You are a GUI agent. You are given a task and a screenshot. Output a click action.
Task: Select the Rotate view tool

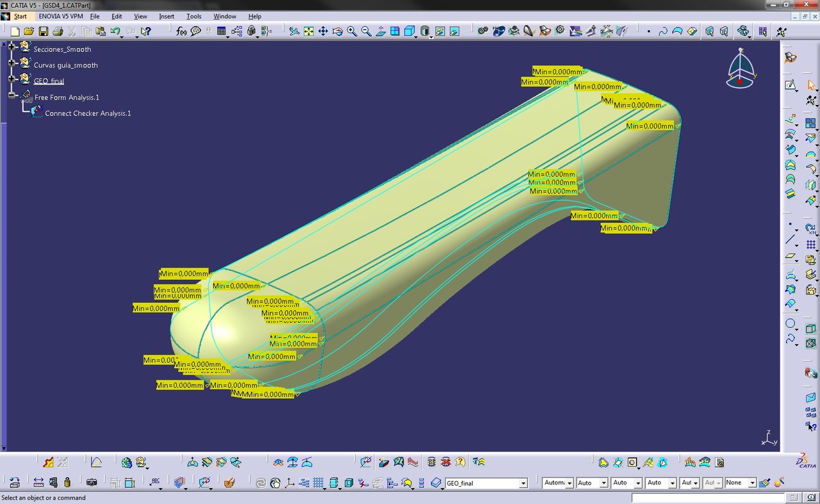click(x=337, y=31)
